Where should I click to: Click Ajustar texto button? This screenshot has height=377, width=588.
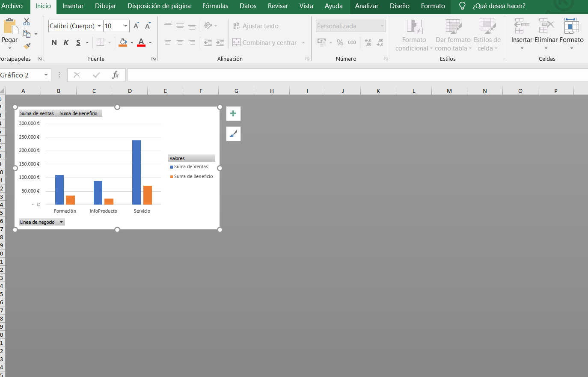(256, 26)
